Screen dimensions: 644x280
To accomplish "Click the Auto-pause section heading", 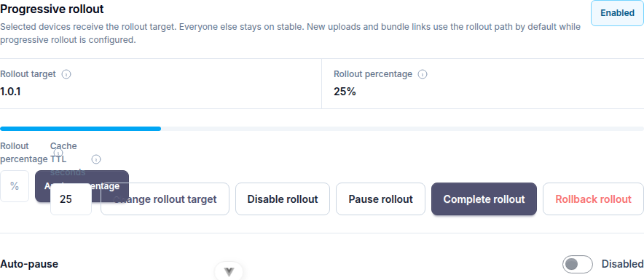I will 29,264.
